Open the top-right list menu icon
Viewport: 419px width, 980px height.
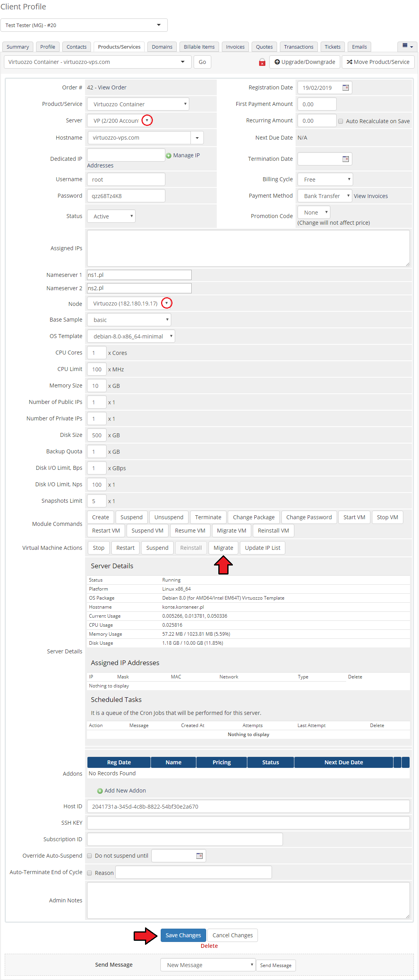[x=407, y=46]
